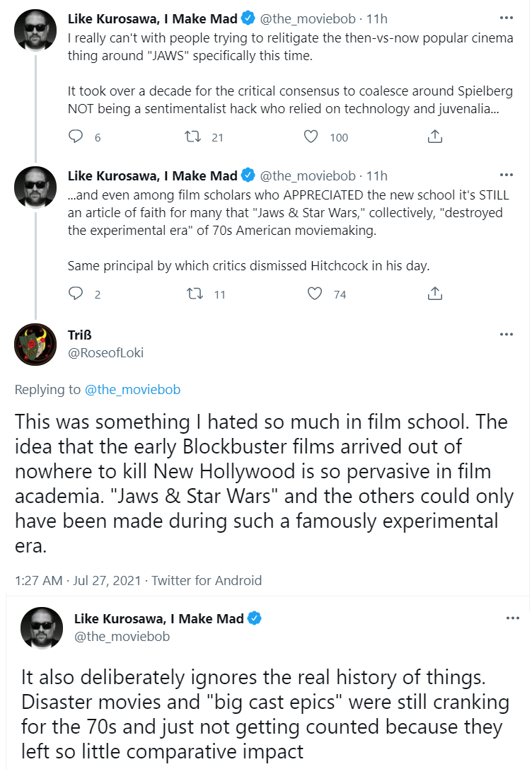Open more options on first tweet
532x774 pixels.
pos(507,18)
